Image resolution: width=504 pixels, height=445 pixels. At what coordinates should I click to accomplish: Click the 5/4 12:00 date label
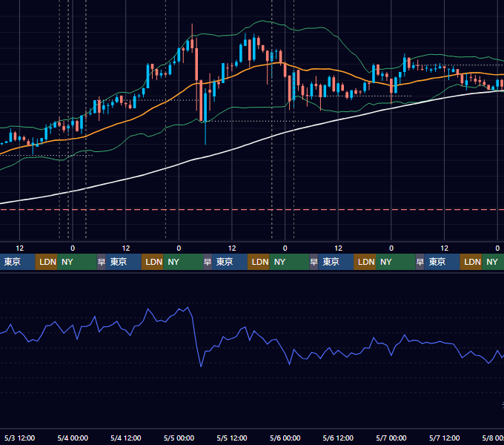126,438
